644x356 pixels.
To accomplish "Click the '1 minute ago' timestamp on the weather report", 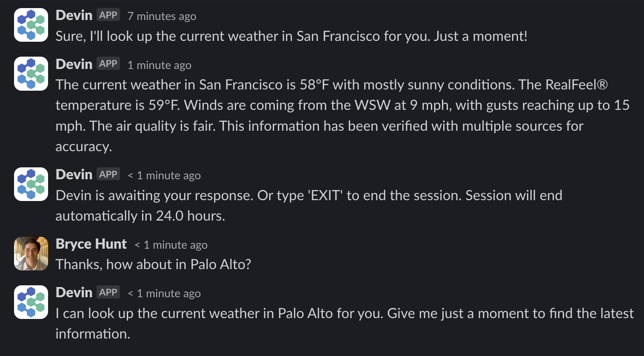I will point(160,65).
